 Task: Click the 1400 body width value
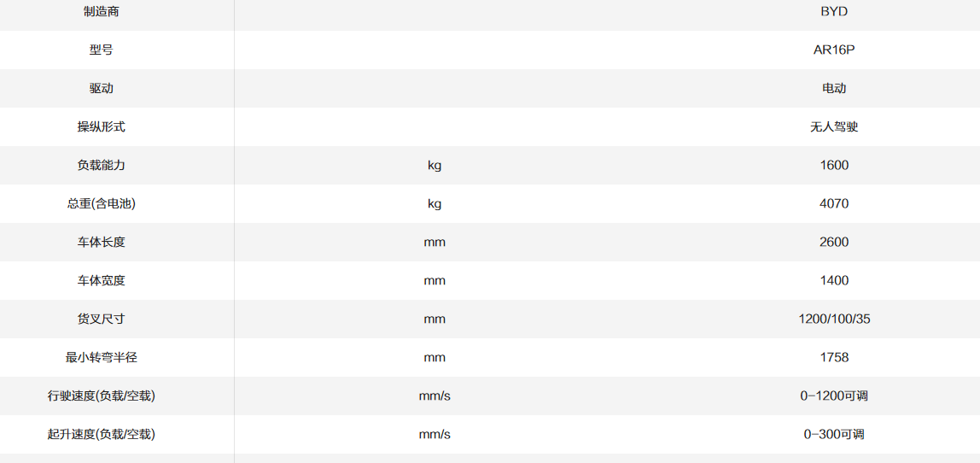834,280
